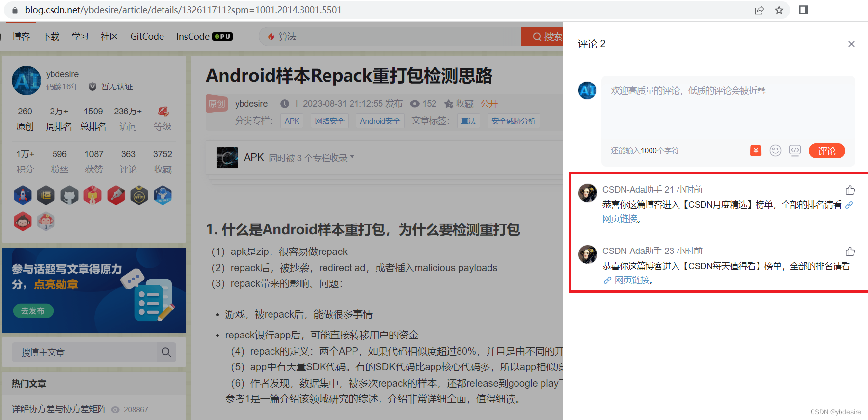Open the emoji picker in comment box
The height and width of the screenshot is (420, 868).
point(775,151)
